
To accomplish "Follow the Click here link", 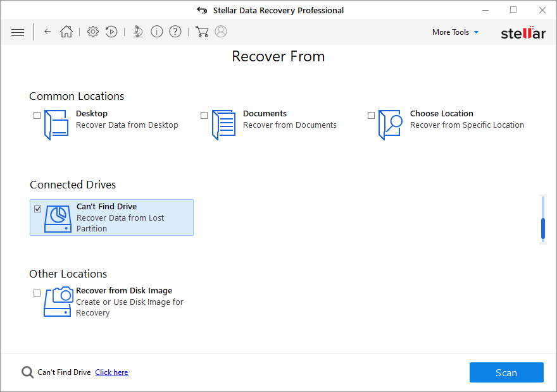I will [x=111, y=372].
